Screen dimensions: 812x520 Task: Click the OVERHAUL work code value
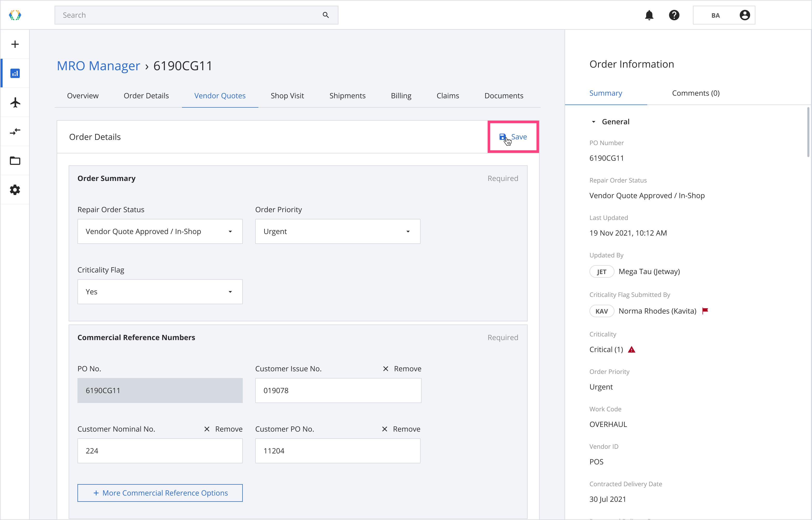608,424
